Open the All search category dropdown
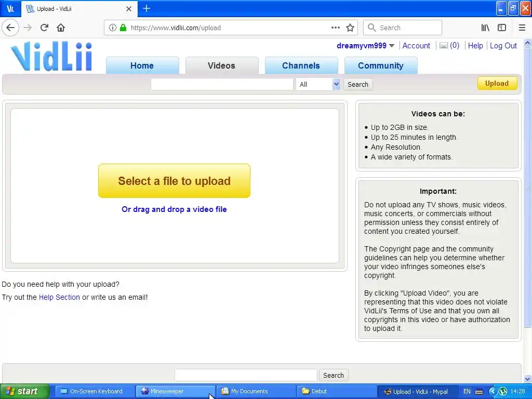Image resolution: width=532 pixels, height=399 pixels. pyautogui.click(x=318, y=84)
